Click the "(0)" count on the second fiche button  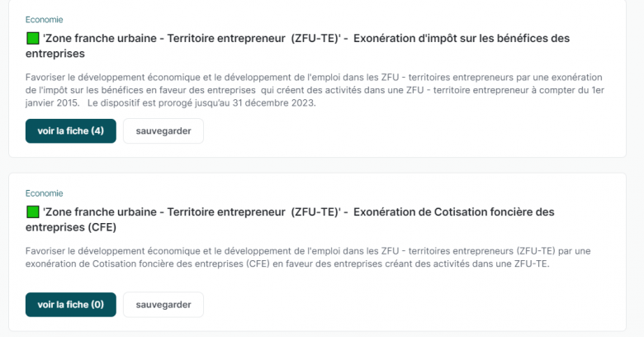click(97, 304)
